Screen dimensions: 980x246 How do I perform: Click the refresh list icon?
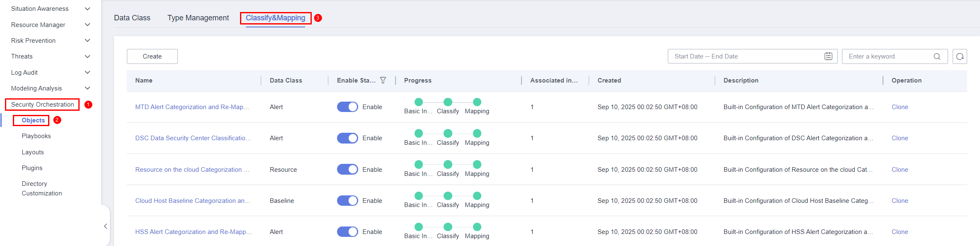(960, 56)
